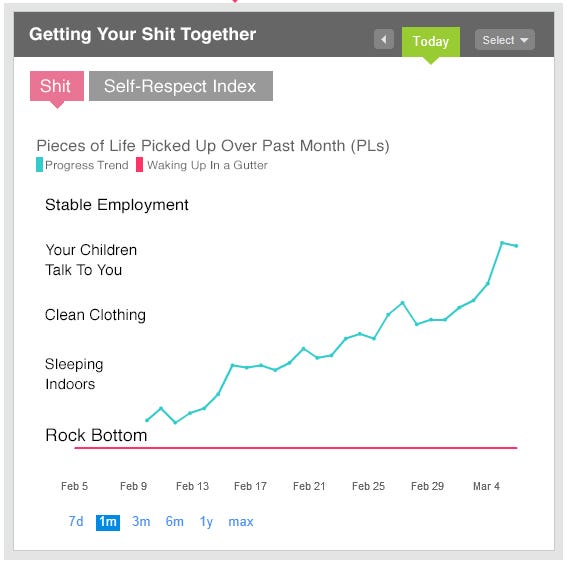Open the Select dropdown menu
This screenshot has height=563, width=567.
click(504, 40)
